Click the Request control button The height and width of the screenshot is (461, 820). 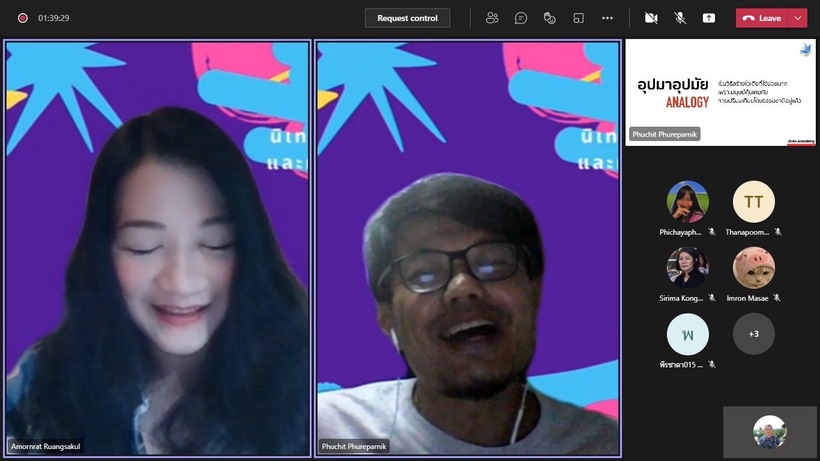point(407,18)
